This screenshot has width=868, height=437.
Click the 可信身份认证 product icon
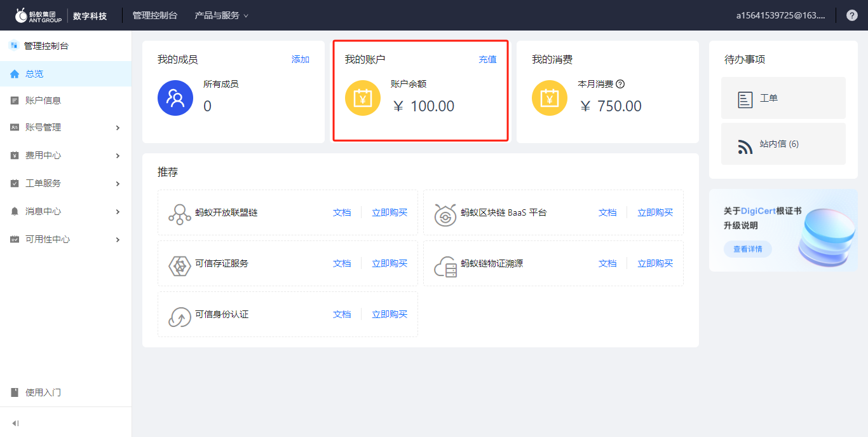coord(180,316)
